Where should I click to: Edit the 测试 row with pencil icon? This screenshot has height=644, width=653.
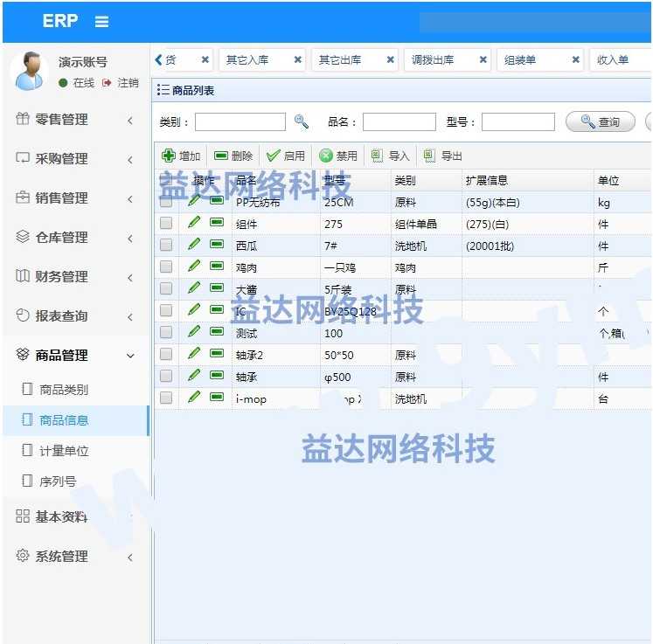coord(194,331)
